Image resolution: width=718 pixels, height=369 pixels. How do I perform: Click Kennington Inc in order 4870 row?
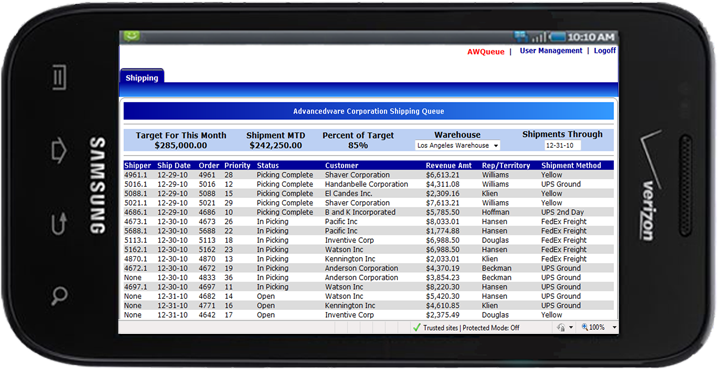[350, 259]
